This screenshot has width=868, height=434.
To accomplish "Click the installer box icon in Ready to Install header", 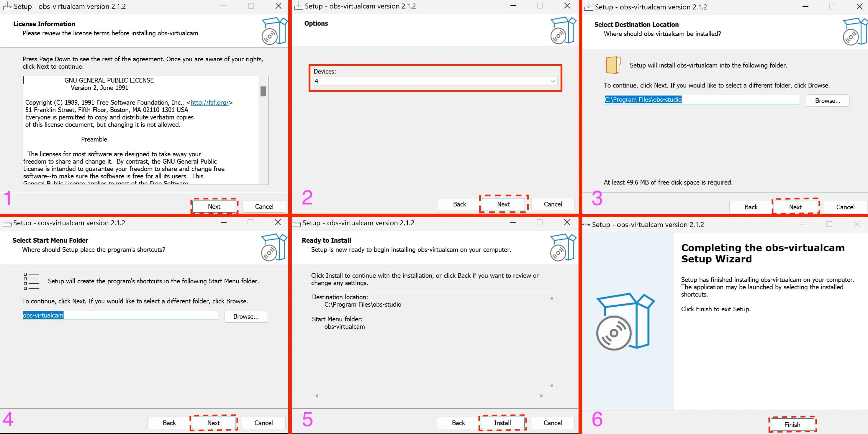I will point(564,247).
